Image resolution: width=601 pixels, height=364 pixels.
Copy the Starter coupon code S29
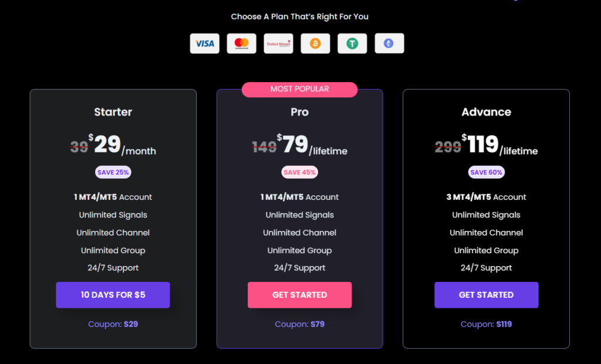pos(131,324)
